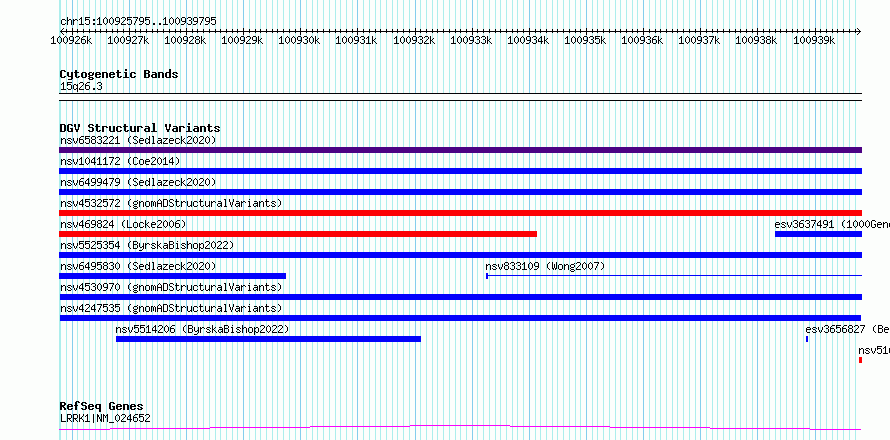Click the 100930k ruler tick label
Screen dimensions: 890x440
pyautogui.click(x=299, y=40)
